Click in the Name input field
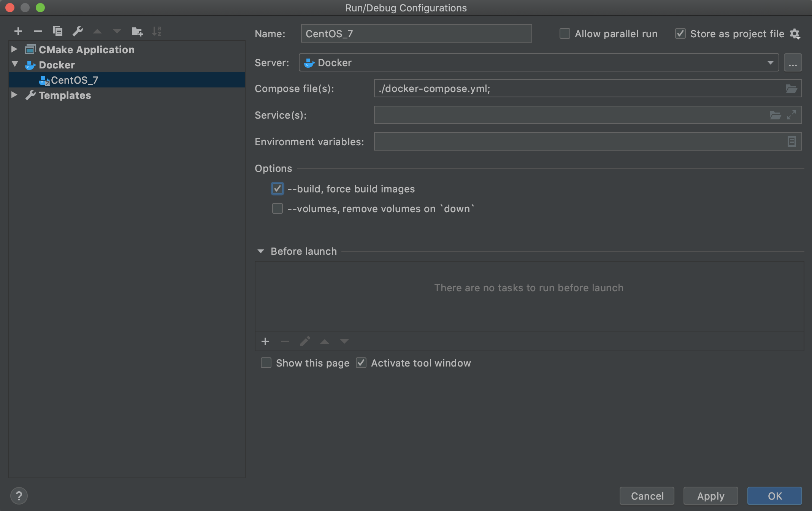Screen dimensions: 812x511 click(x=416, y=34)
